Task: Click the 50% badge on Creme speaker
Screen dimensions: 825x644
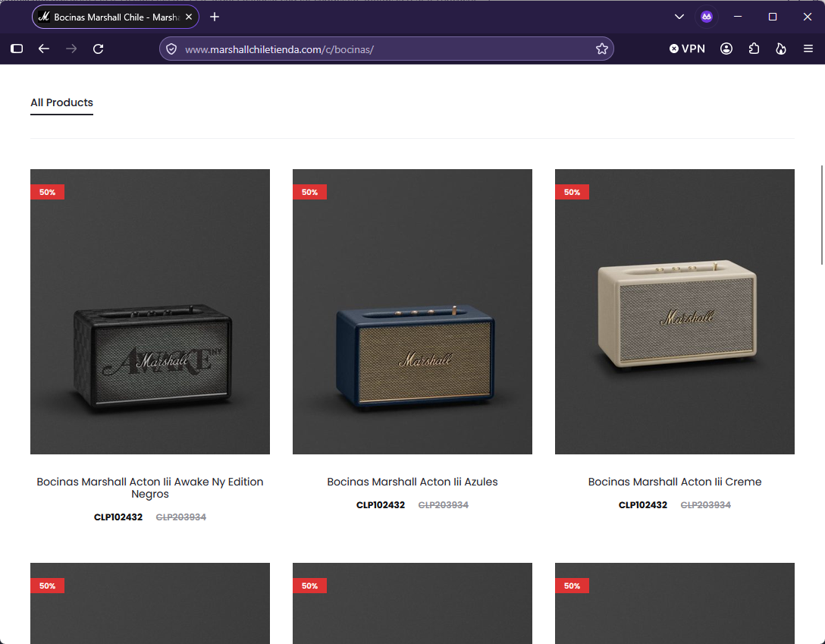Action: click(572, 192)
